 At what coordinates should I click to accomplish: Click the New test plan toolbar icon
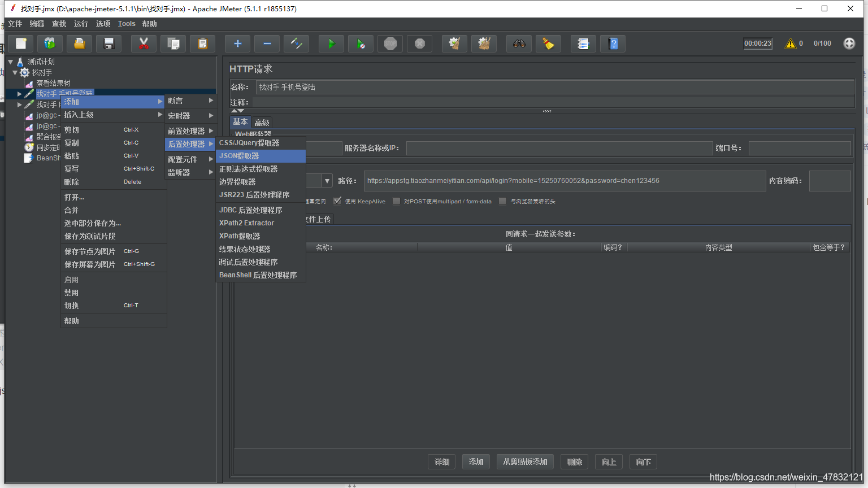[x=21, y=43]
